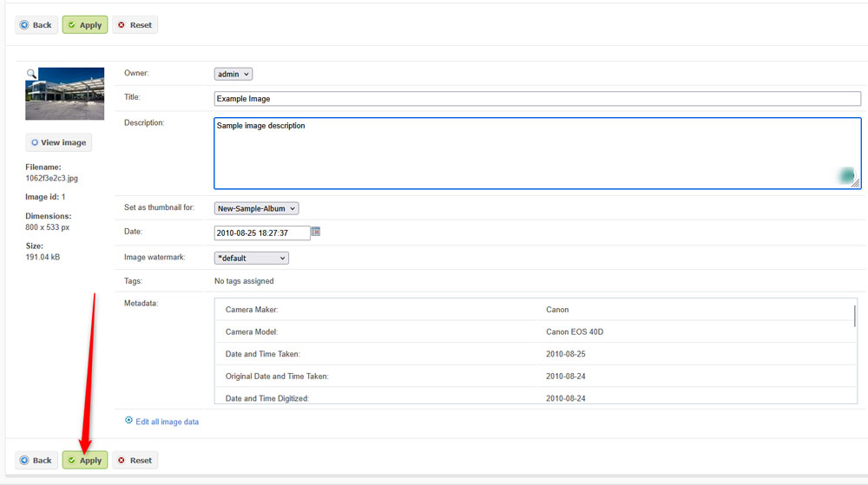
Task: Click into the Description text area
Action: click(x=537, y=154)
